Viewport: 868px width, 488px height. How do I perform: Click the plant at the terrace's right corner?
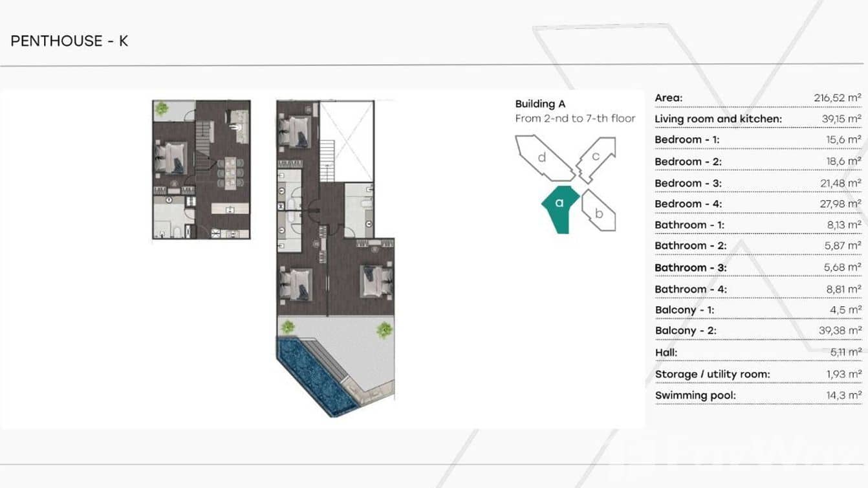(x=384, y=329)
